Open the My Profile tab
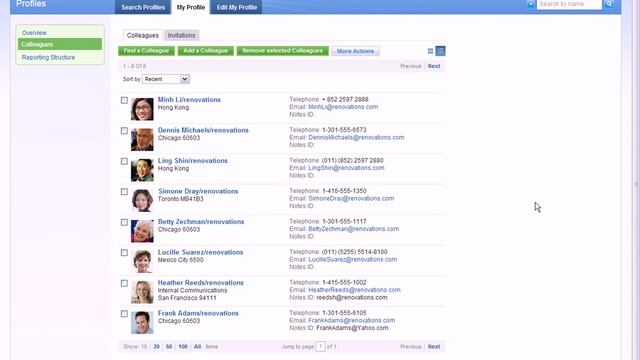This screenshot has width=640, height=360. pyautogui.click(x=191, y=7)
